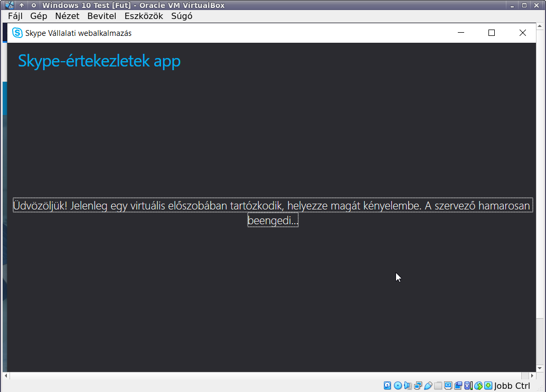Click the Skype-értekezletek app heading
The height and width of the screenshot is (392, 546).
99,61
